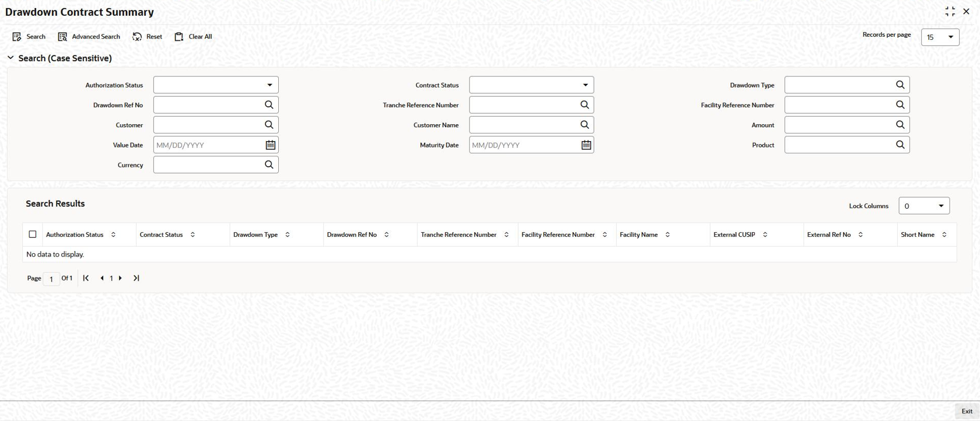The height and width of the screenshot is (421, 980).
Task: Open lookup icon for Currency field
Action: [x=269, y=165]
